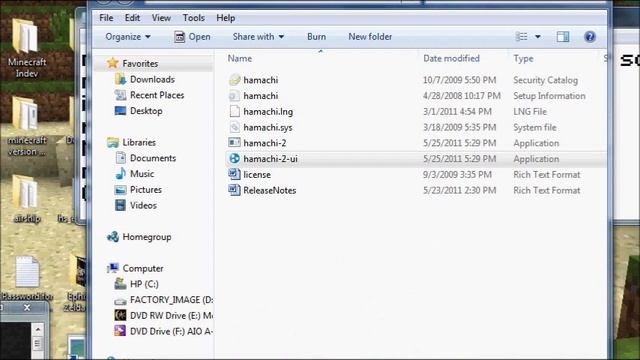Click the Videos library icon
640x360 pixels.
point(120,205)
